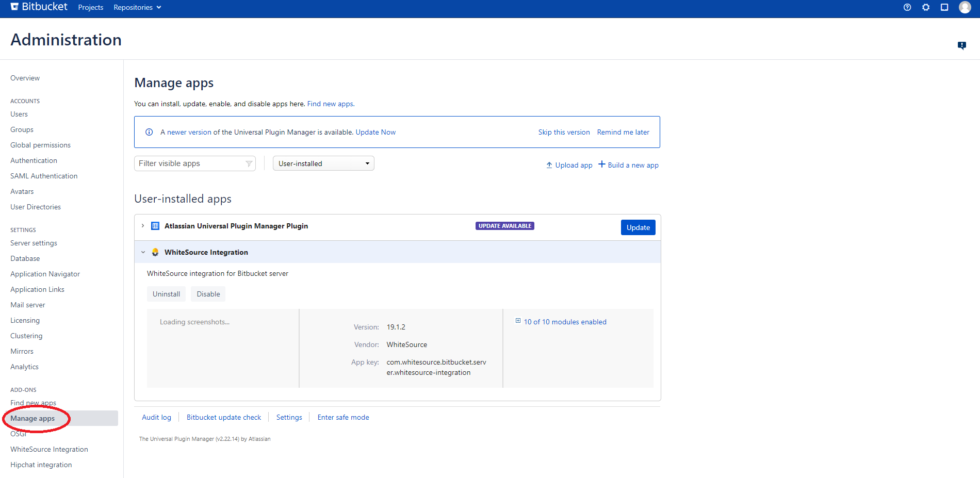Expand the Atlassian Universal Plugin Manager row

coord(143,226)
